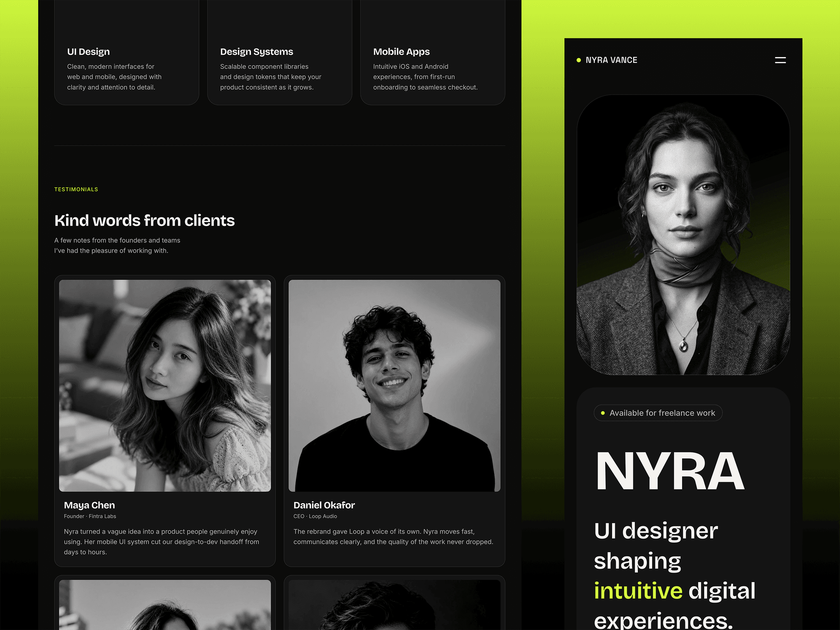Open the hamburger menu in mobile preview
Image resolution: width=840 pixels, height=630 pixels.
(x=780, y=60)
